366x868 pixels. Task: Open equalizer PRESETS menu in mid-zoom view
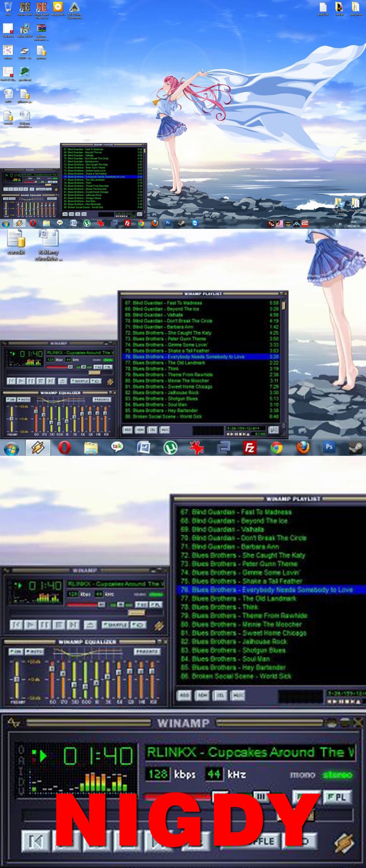pyautogui.click(x=101, y=399)
